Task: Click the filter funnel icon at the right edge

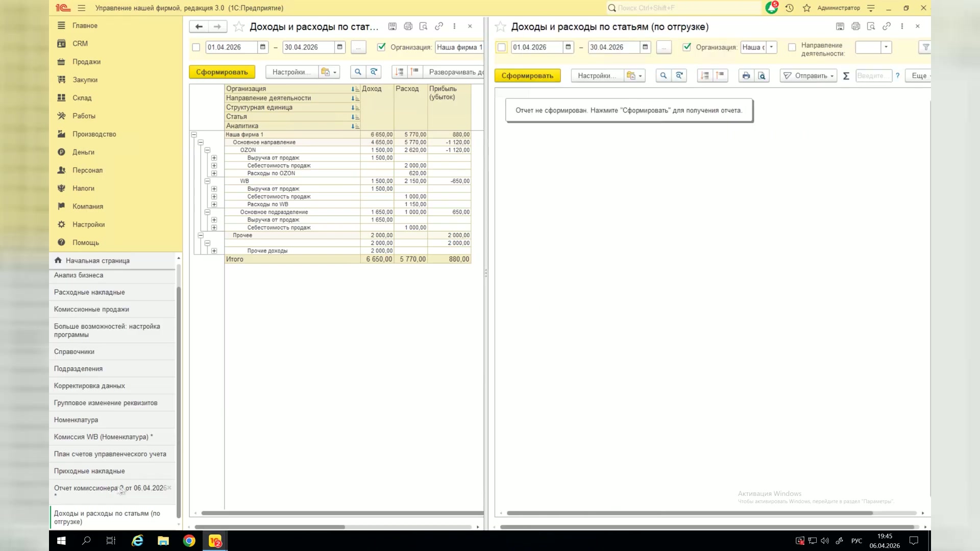Action: tap(925, 47)
